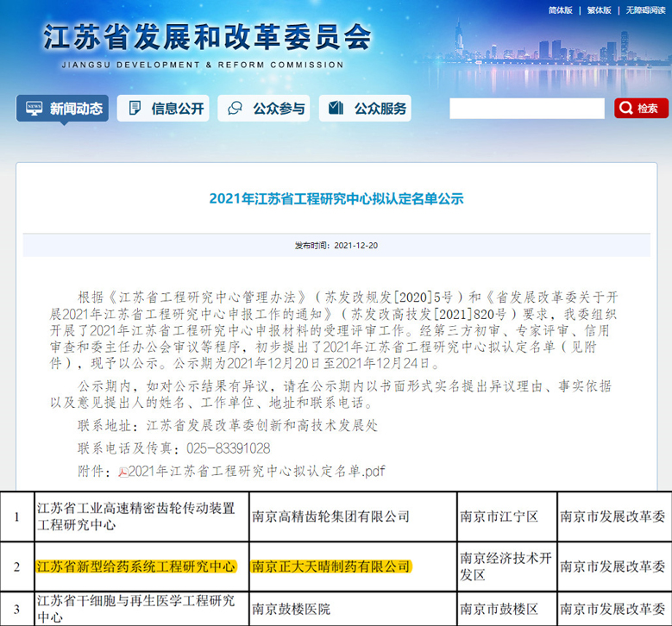672x626 pixels.
Task: Focus the site search text field
Action: click(526, 109)
